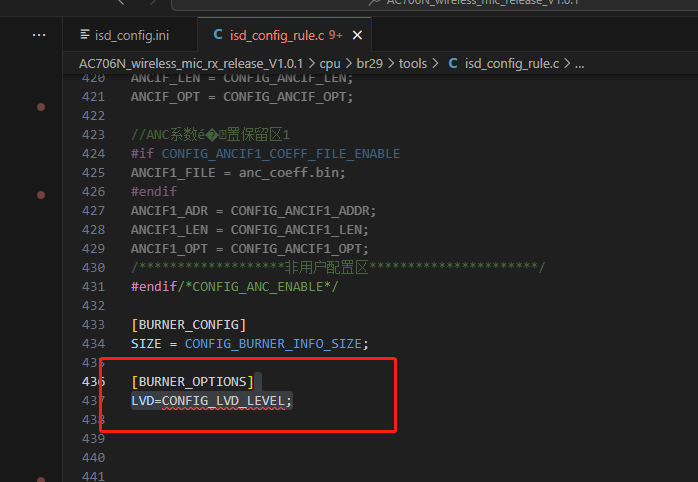Image resolution: width=698 pixels, height=482 pixels.
Task: Close the isd_config_rule.c tab
Action: (357, 35)
